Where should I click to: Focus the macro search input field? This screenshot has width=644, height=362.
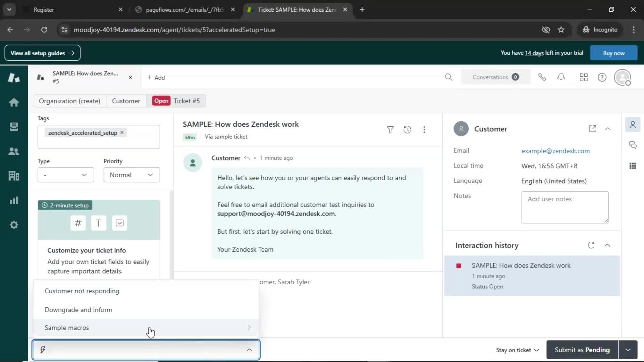tap(146, 350)
